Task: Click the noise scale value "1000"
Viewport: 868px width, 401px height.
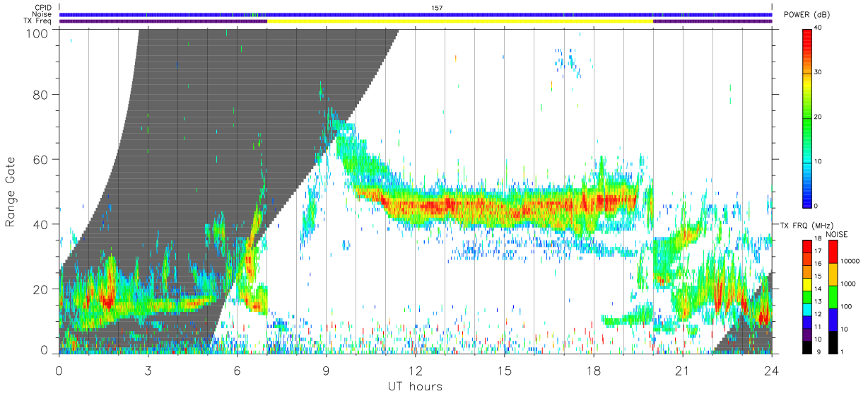Action: coord(848,284)
